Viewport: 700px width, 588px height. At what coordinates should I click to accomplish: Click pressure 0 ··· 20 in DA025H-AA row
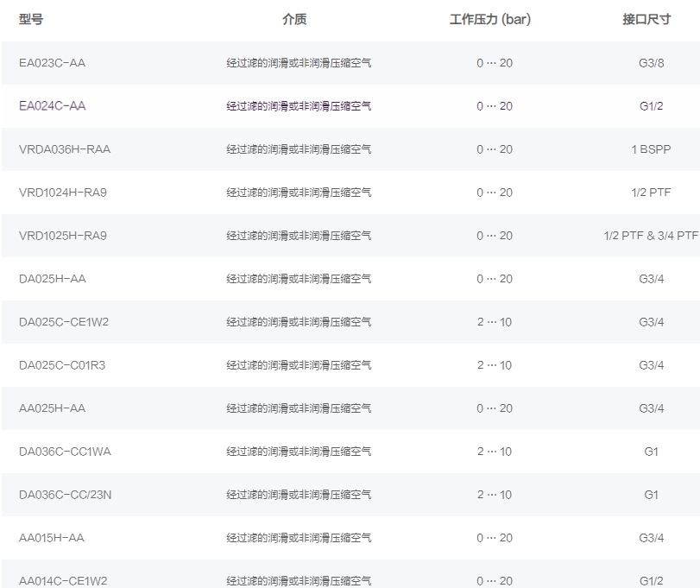pyautogui.click(x=495, y=279)
